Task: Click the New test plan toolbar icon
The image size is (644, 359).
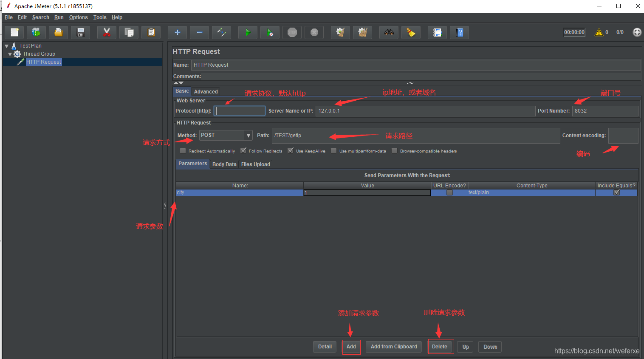Action: (14, 32)
